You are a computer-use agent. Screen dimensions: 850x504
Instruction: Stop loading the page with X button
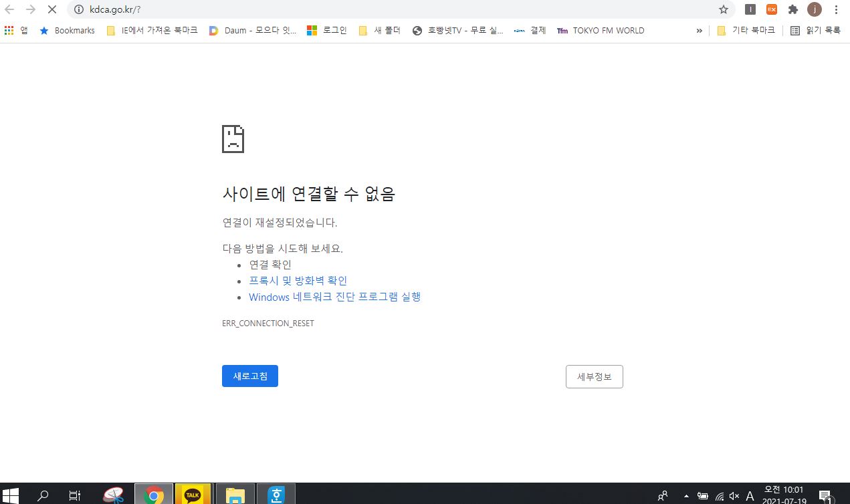[52, 9]
